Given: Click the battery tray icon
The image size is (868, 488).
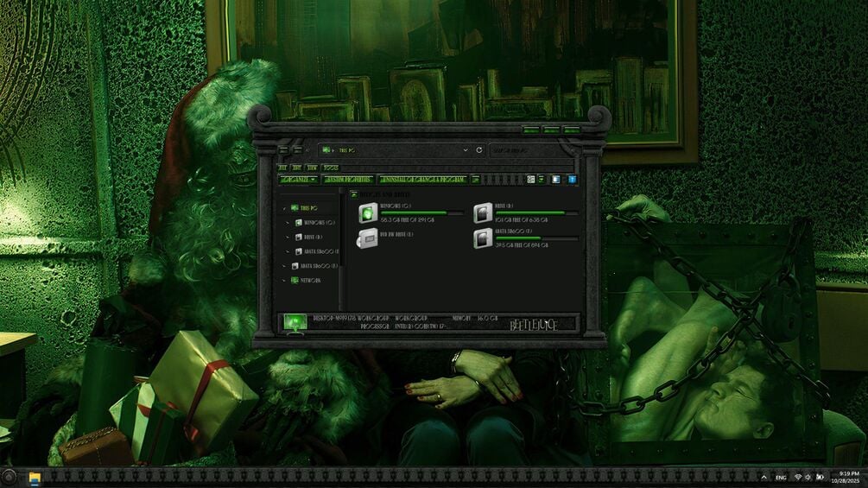Looking at the screenshot, I should [820, 477].
